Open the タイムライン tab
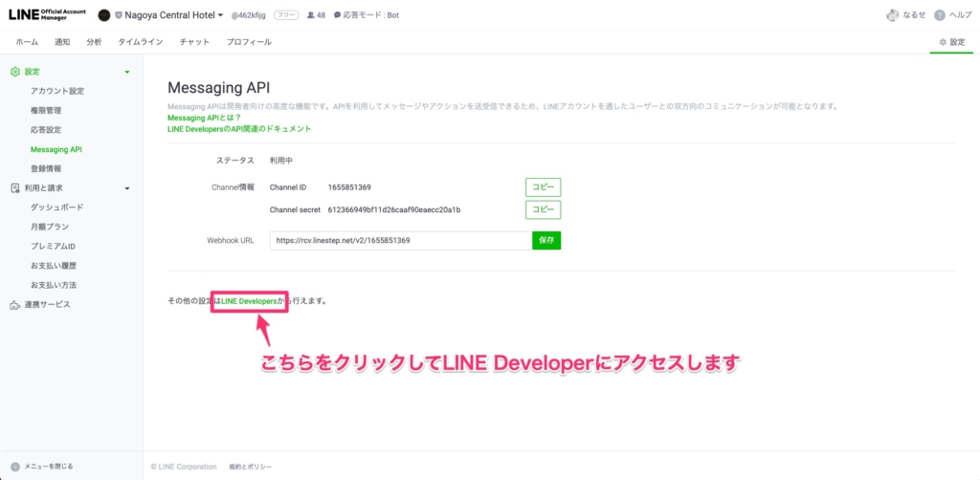Screen dimensions: 980x480 (140, 42)
